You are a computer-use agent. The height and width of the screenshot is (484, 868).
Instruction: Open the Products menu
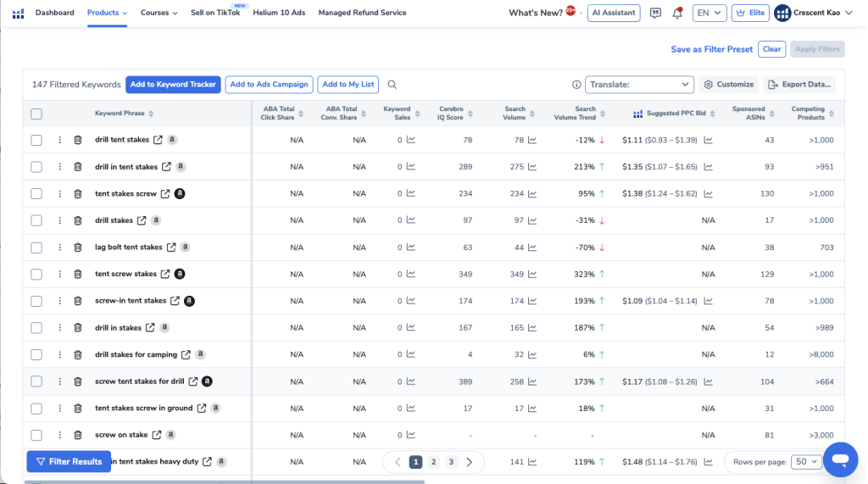click(x=107, y=13)
